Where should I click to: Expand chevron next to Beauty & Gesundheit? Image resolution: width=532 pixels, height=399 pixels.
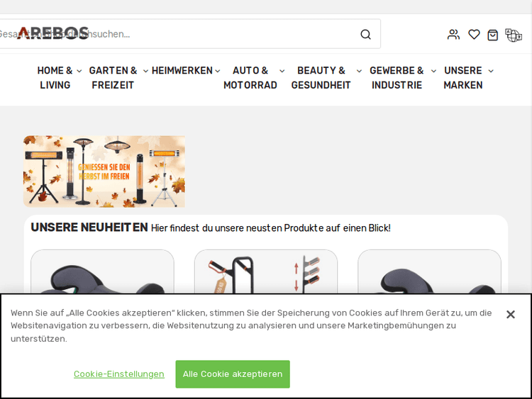359,71
